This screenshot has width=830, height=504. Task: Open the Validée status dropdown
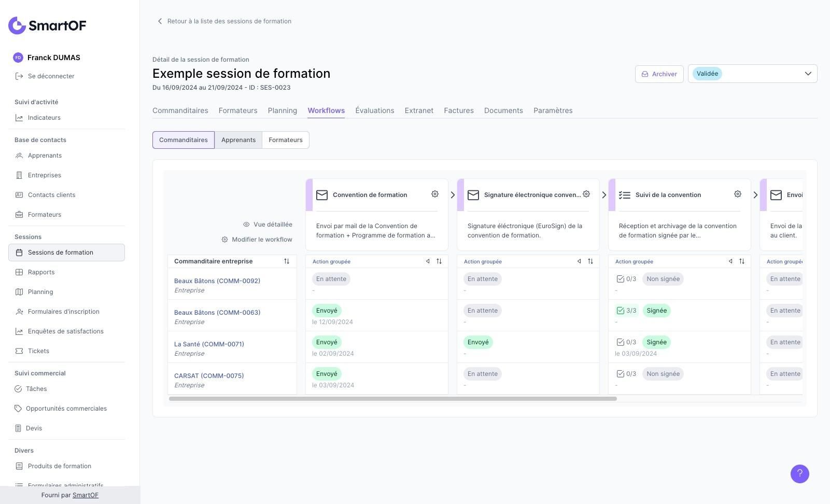[752, 74]
